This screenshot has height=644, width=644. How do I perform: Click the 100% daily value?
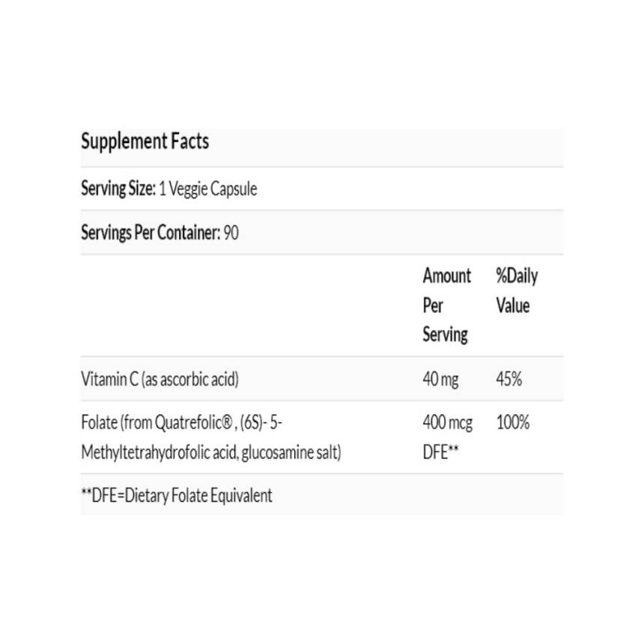pos(512,422)
